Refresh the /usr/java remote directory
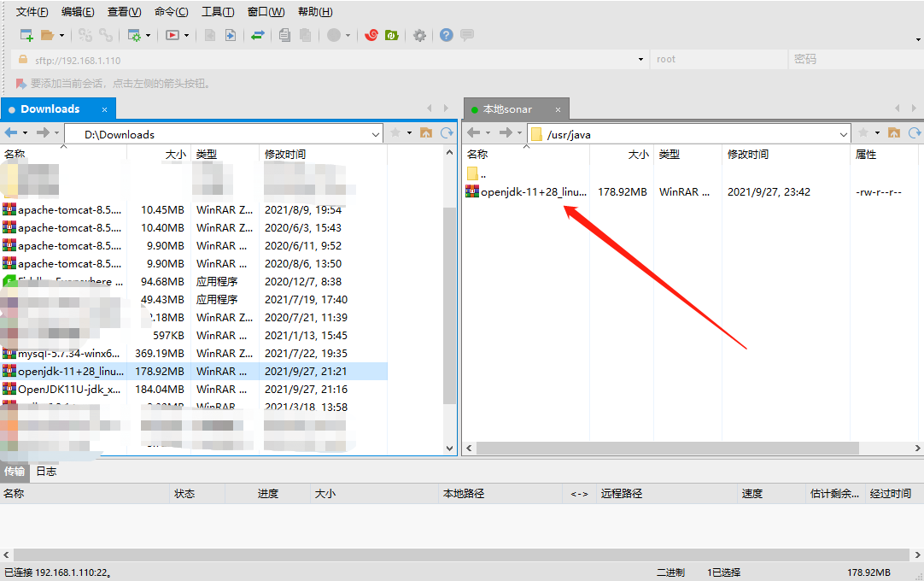Image resolution: width=924 pixels, height=581 pixels. [914, 132]
